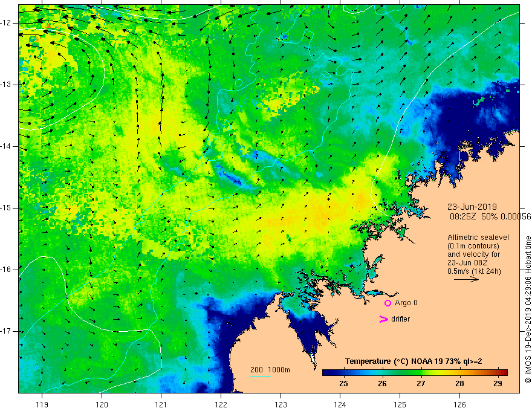The image size is (532, 411).
Task: Click the temperature color bar
Action: click(x=415, y=372)
